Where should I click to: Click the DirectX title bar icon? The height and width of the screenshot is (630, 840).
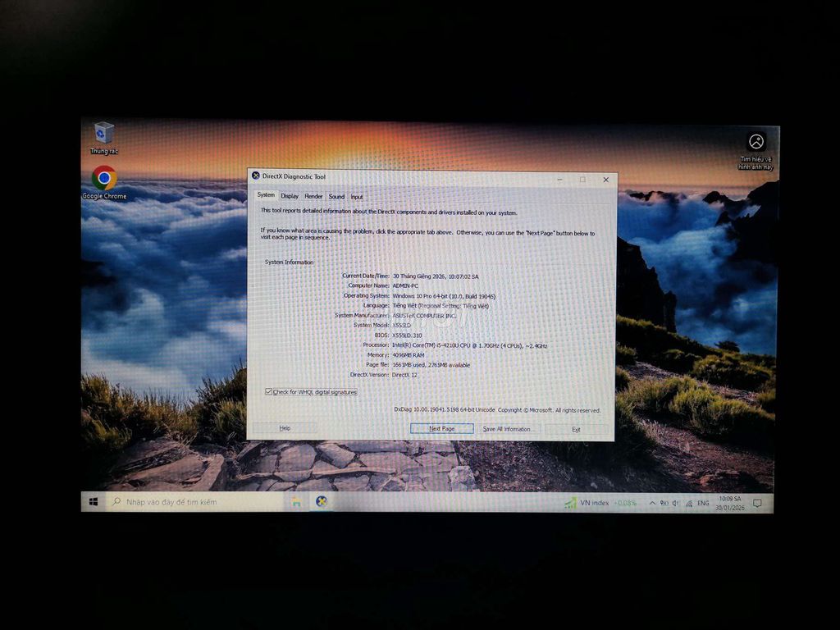[256, 176]
